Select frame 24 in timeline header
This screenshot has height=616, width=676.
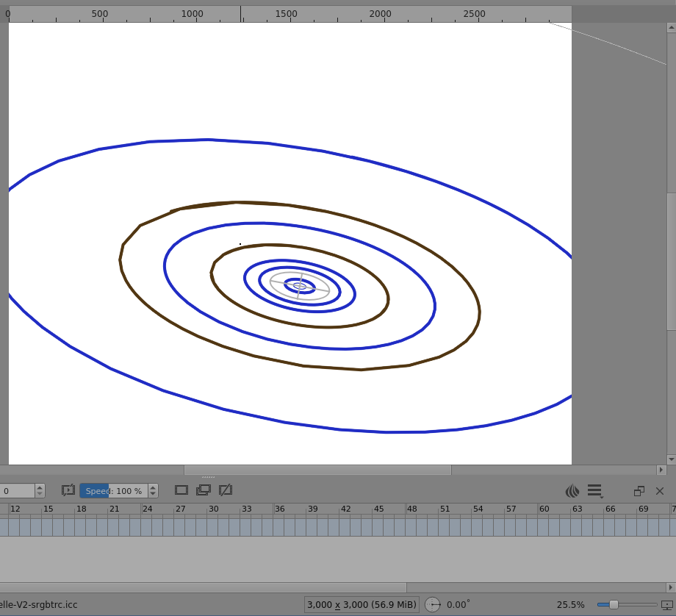(147, 509)
